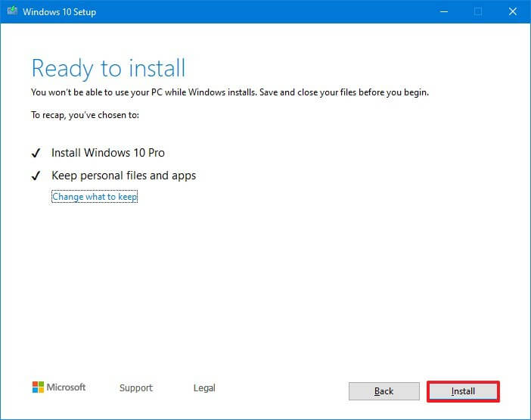Click the Ready to install heading
Image resolution: width=531 pixels, height=420 pixels.
108,68
